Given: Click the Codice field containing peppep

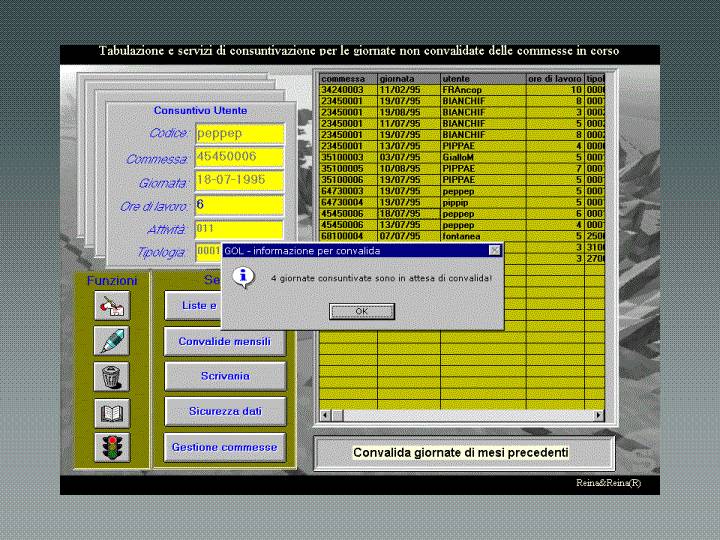Looking at the screenshot, I should 239,133.
